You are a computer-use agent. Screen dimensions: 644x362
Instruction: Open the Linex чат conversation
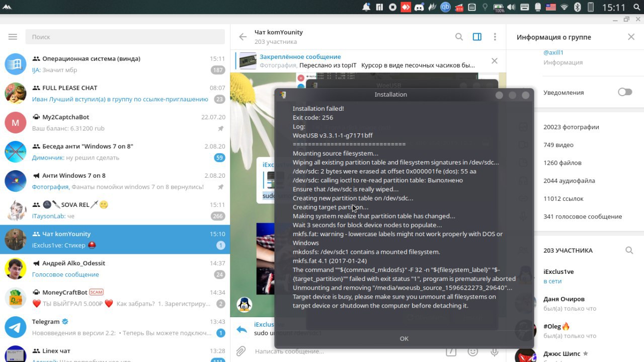point(115,352)
